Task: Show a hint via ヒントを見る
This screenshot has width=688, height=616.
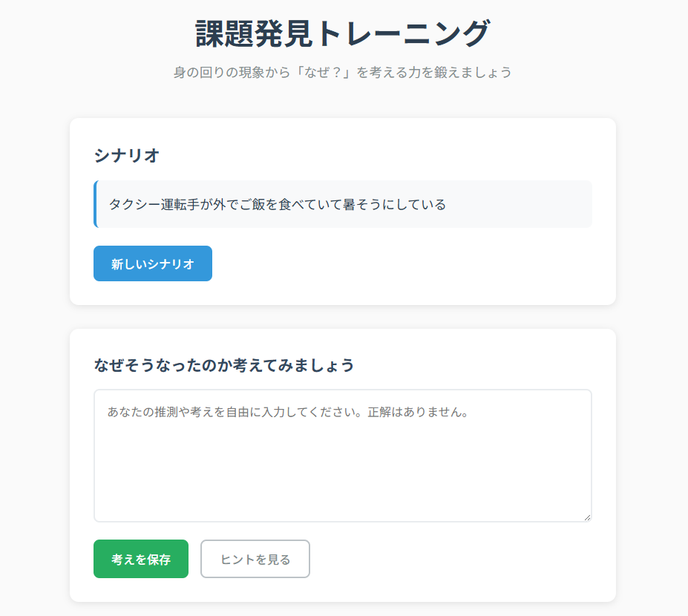Action: [255, 559]
